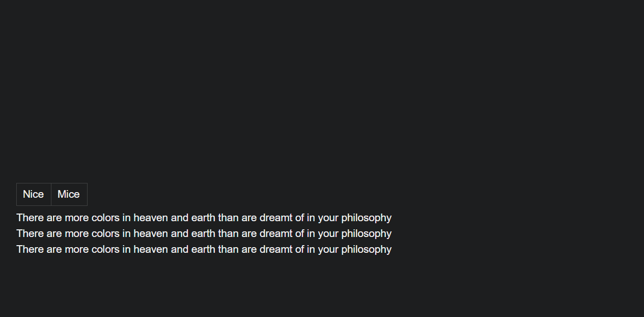
Task: Click the second line of sample text
Action: coord(204,234)
